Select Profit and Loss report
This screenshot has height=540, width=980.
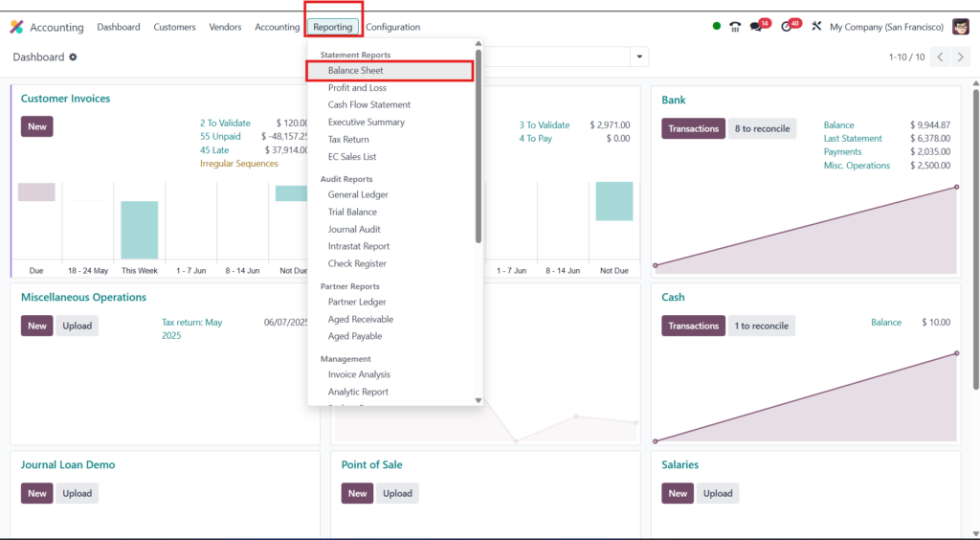pos(357,88)
